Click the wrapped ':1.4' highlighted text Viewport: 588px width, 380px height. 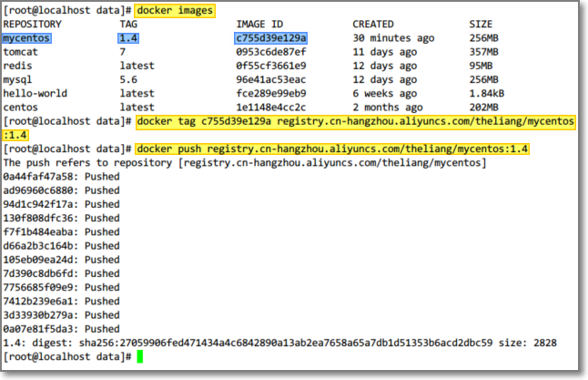tap(15, 135)
